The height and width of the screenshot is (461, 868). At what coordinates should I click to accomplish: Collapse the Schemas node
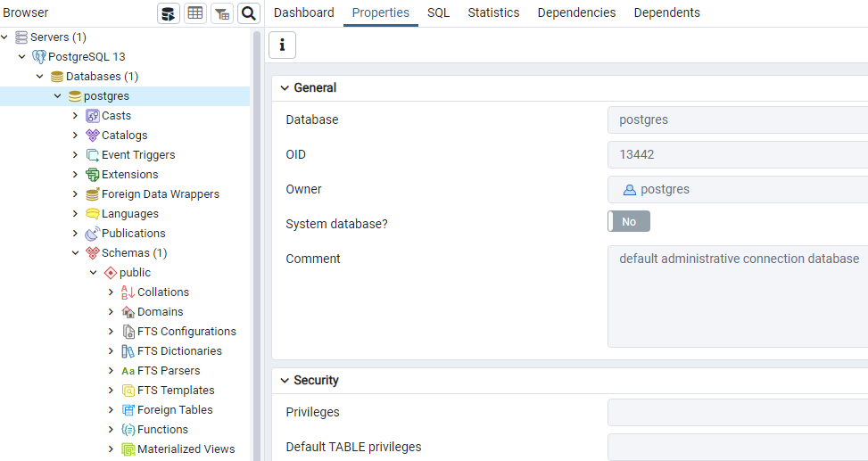click(x=75, y=253)
